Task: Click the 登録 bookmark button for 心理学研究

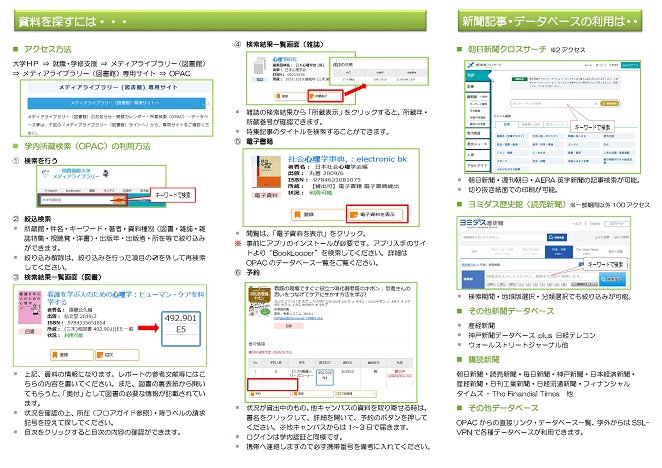Action: [290, 96]
